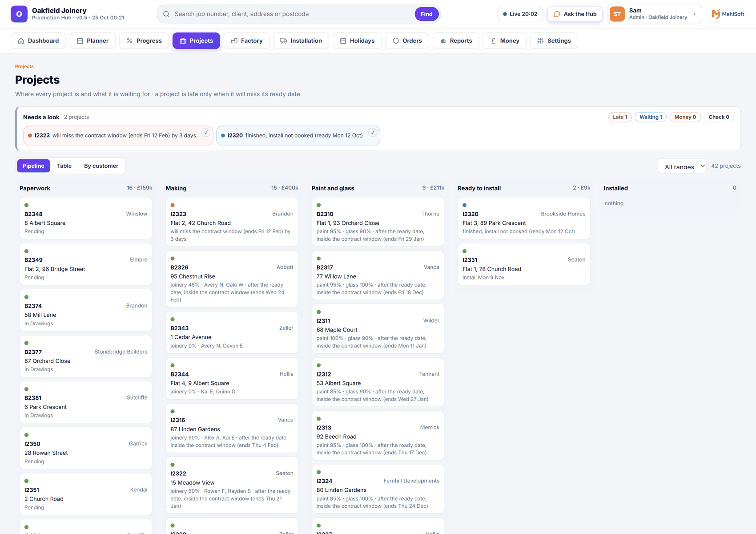Click the Installation truck icon
756x534 pixels.
click(284, 41)
